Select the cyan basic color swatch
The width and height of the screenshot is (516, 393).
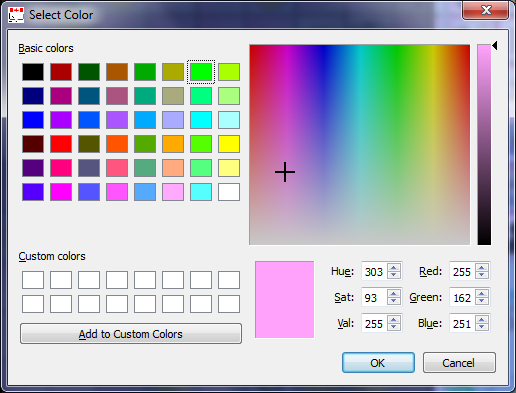tap(201, 120)
